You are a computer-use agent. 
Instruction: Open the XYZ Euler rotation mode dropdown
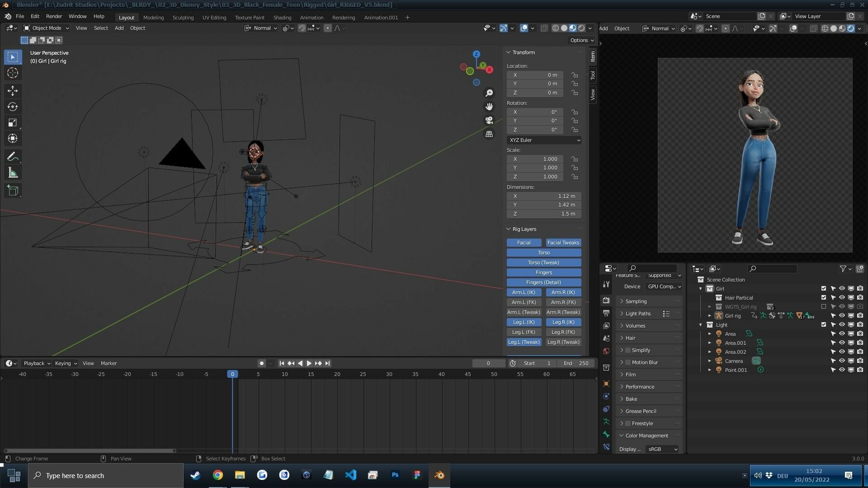point(543,140)
